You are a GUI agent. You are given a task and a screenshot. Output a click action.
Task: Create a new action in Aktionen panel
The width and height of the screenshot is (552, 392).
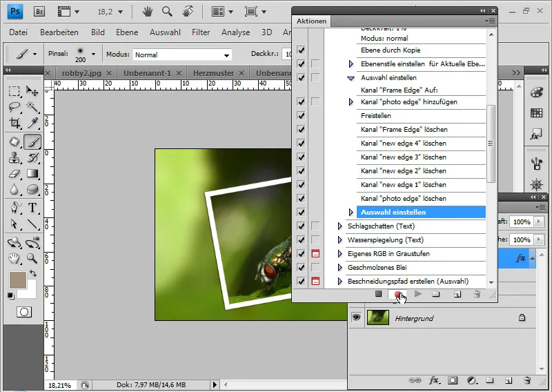coord(457,294)
